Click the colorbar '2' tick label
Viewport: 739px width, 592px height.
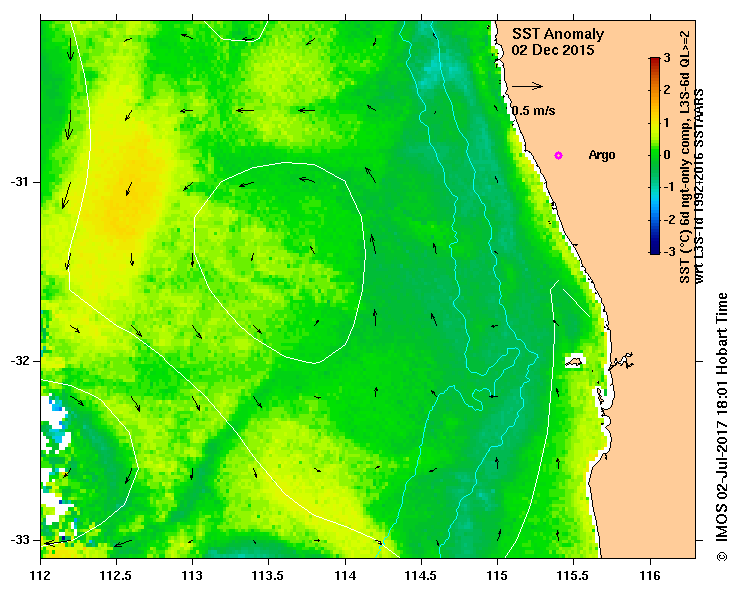pyautogui.click(x=666, y=90)
